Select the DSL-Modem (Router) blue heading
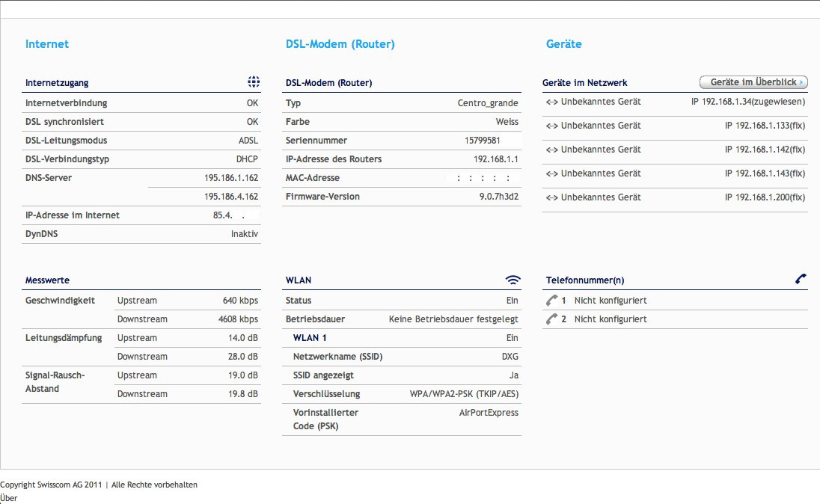The image size is (820, 504). point(340,44)
